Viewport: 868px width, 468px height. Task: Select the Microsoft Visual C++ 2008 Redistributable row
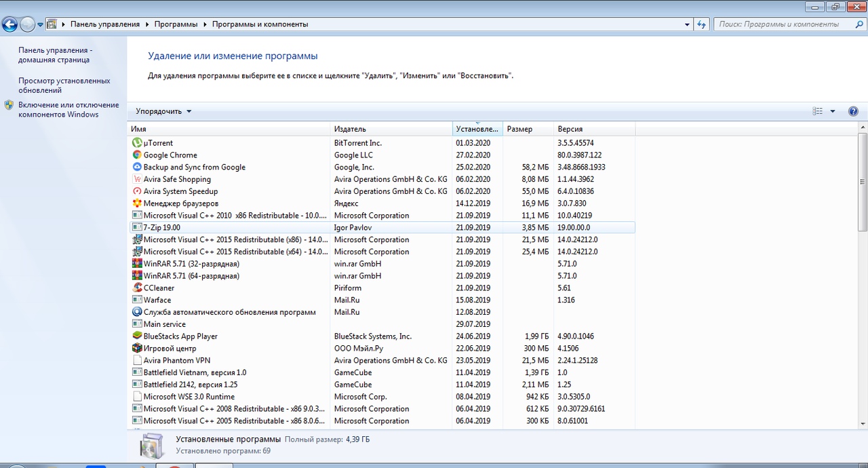[x=382, y=409]
